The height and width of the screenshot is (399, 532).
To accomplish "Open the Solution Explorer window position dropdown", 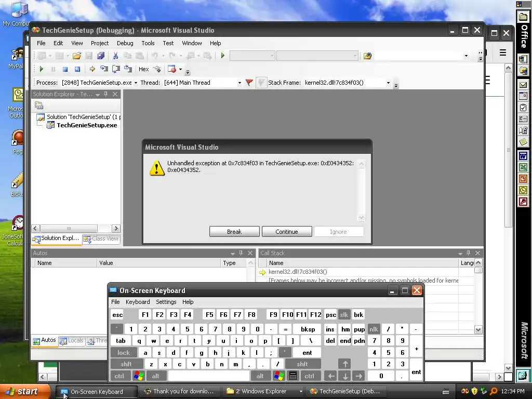I will (x=97, y=95).
